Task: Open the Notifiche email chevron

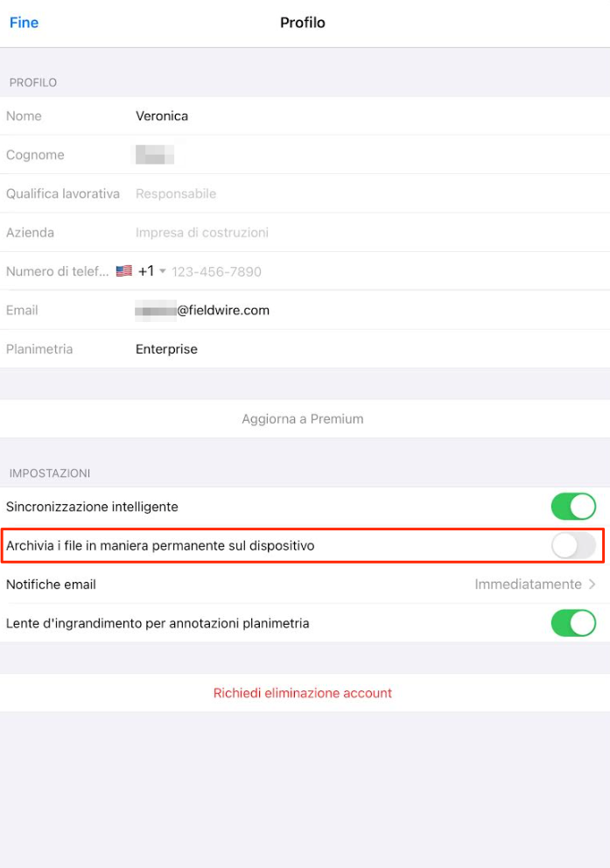Action: pyautogui.click(x=592, y=584)
